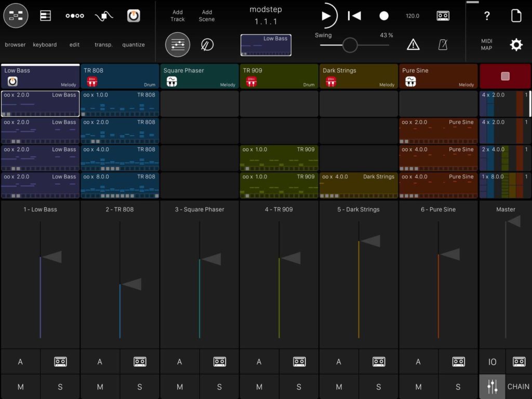Image resolution: width=532 pixels, height=399 pixels.
Task: Switch to the CHAIN tab
Action: pyautogui.click(x=518, y=387)
